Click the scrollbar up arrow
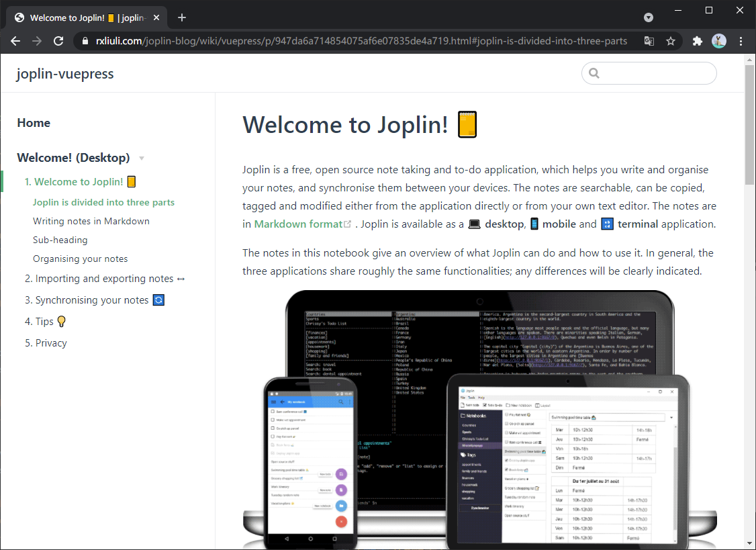This screenshot has height=550, width=756. point(749,60)
